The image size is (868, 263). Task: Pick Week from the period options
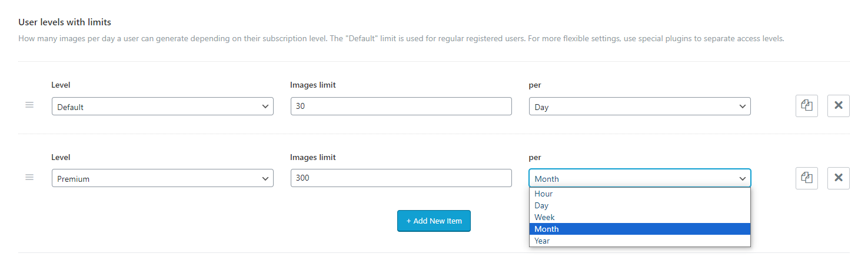coord(544,217)
